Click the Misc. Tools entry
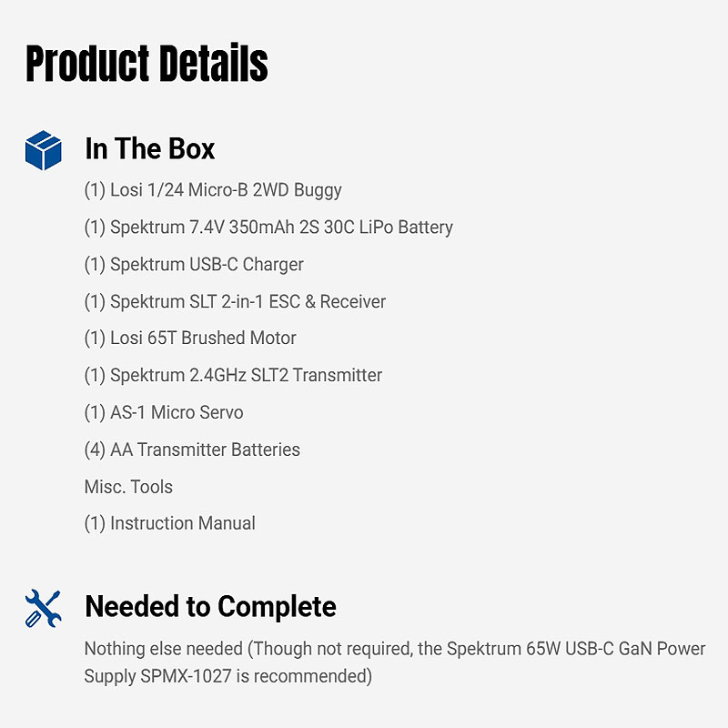 tap(128, 487)
